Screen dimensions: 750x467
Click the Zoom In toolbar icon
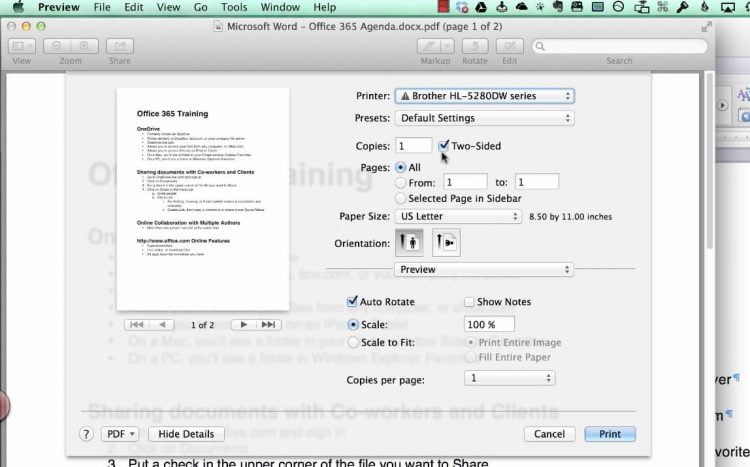tap(85, 46)
